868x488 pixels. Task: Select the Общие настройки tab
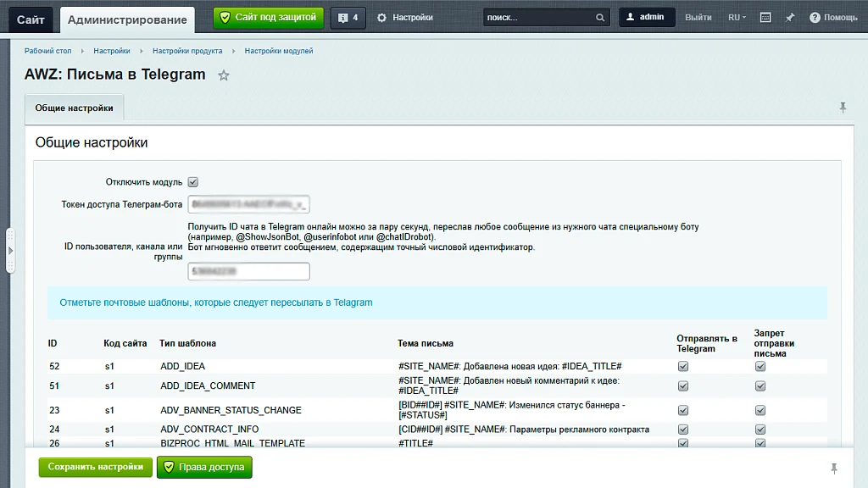75,108
